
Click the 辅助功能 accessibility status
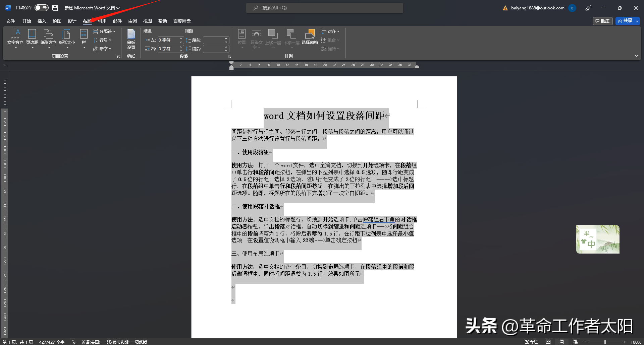127,342
